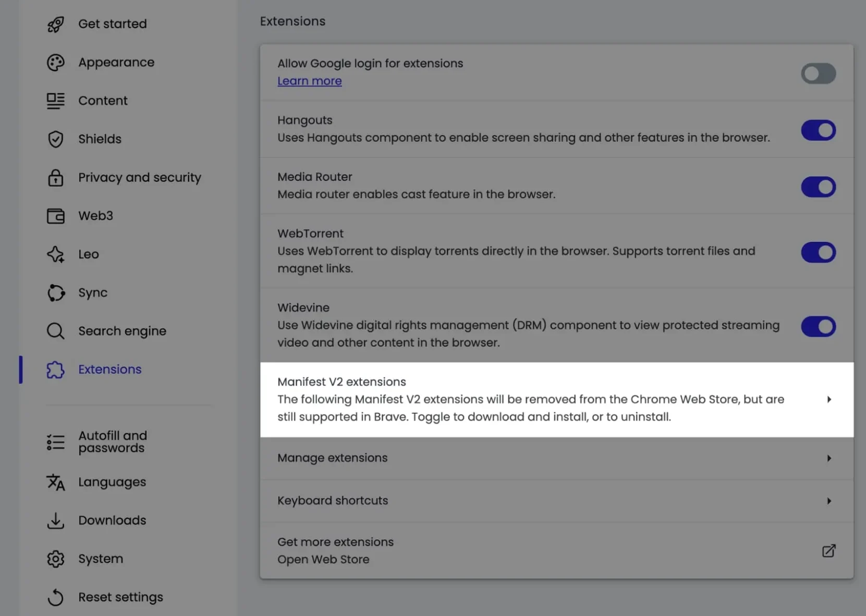Screen dimensions: 866x616
Task: Expand Keyboard shortcuts arrow
Action: (829, 501)
